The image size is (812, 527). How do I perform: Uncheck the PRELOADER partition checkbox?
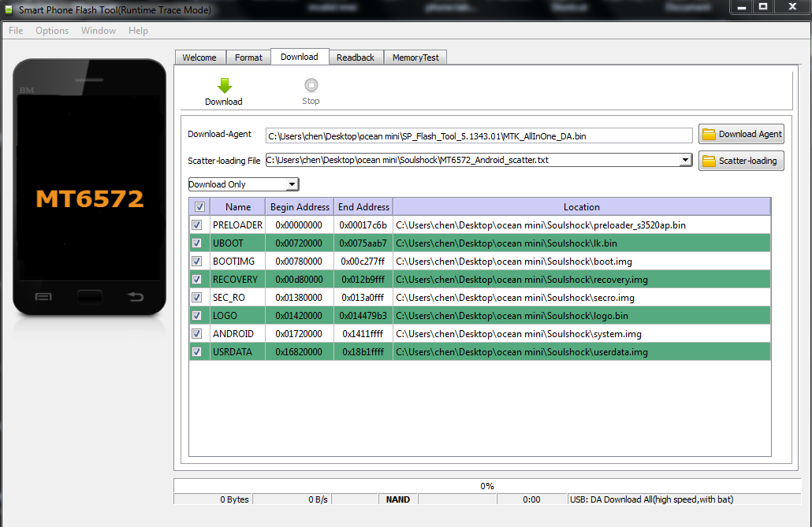[x=197, y=225]
